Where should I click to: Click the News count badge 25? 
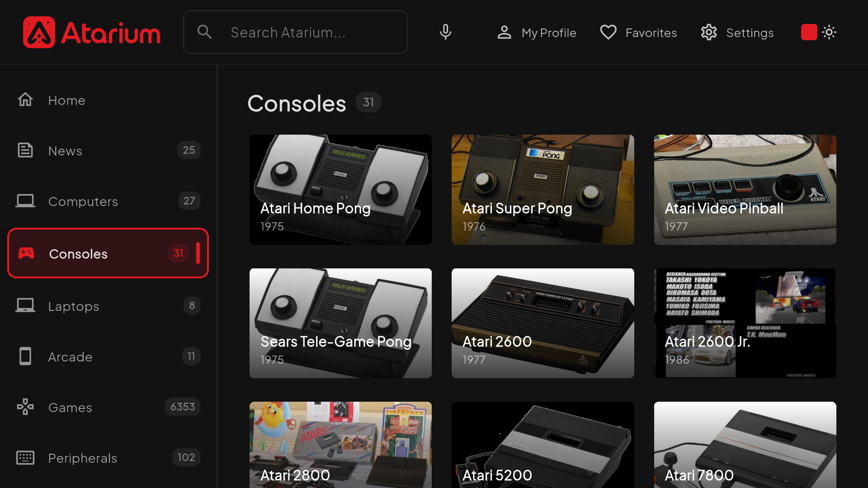(x=189, y=150)
